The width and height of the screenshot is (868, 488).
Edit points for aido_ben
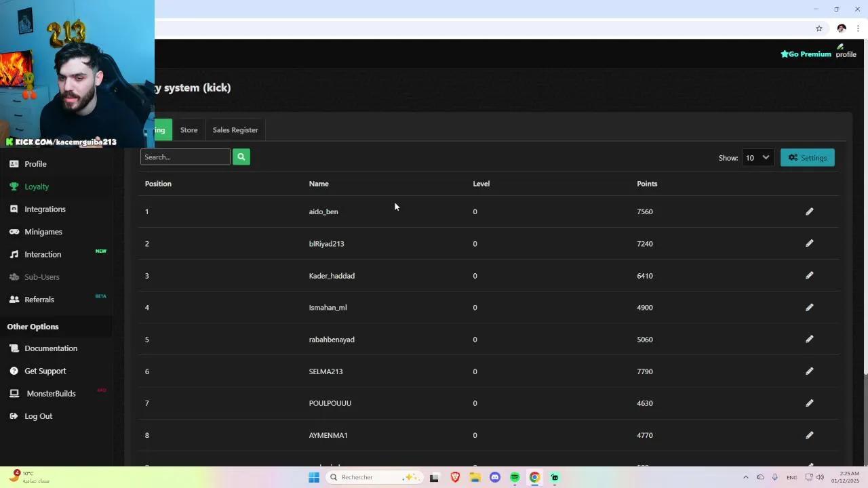pyautogui.click(x=809, y=211)
